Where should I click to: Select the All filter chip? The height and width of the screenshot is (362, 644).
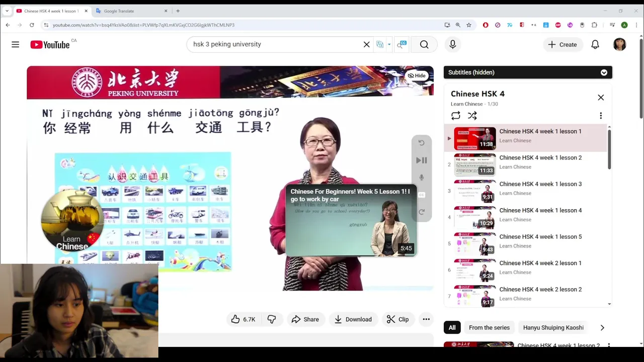pyautogui.click(x=452, y=328)
